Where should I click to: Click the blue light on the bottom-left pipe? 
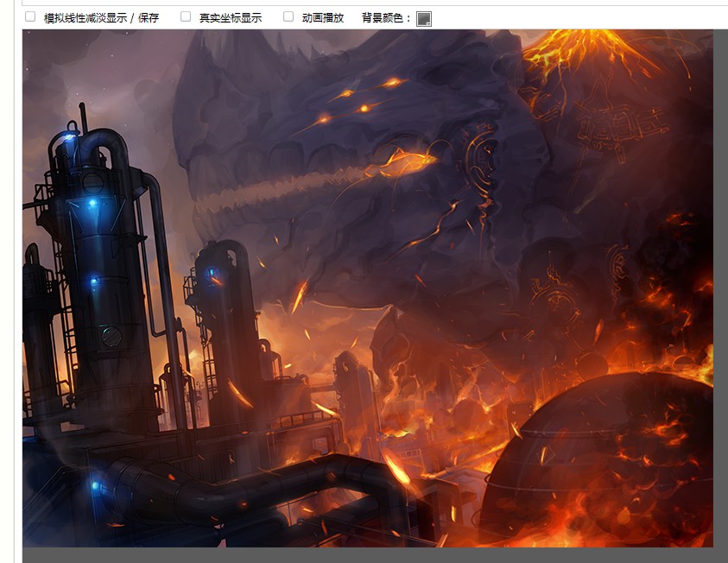[95, 486]
